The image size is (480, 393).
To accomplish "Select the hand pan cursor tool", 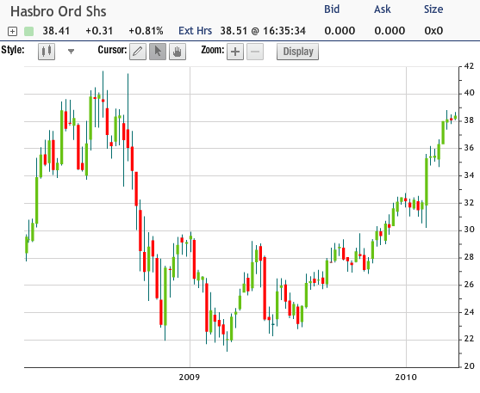I will 177,51.
